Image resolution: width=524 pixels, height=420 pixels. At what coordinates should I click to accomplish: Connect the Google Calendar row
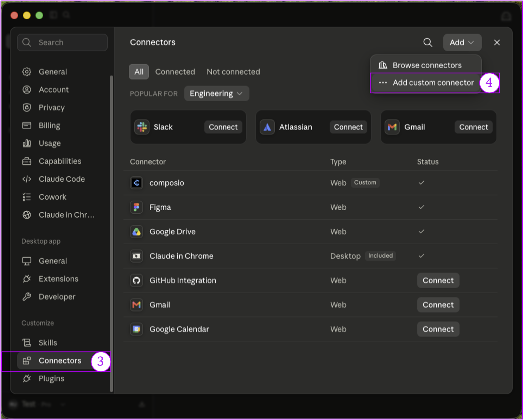438,329
